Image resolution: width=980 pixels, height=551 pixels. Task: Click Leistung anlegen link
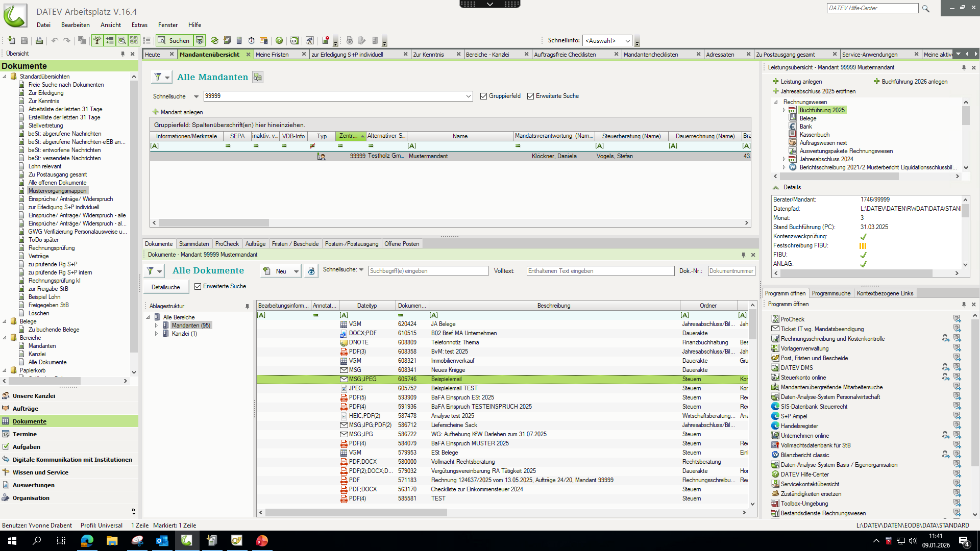tap(801, 82)
